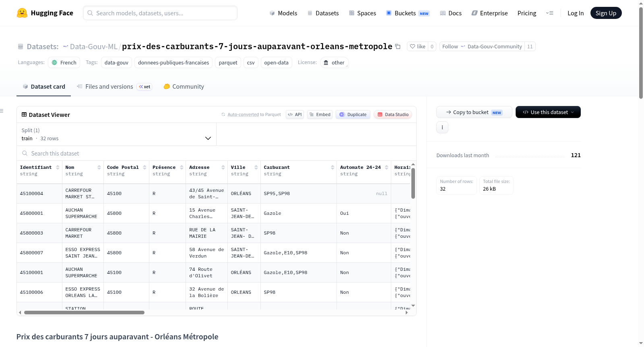Click the open-data tag

[276, 62]
